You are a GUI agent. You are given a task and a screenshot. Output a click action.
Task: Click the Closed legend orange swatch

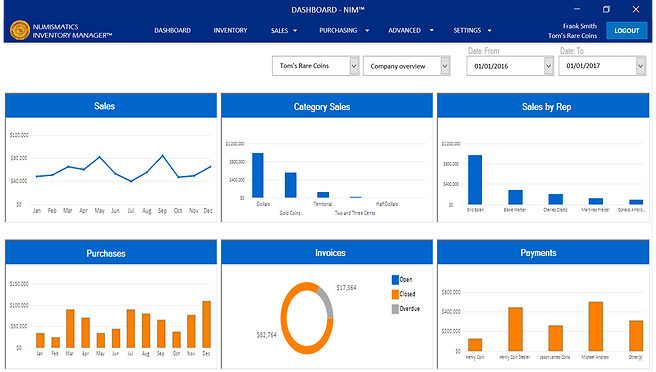[395, 294]
